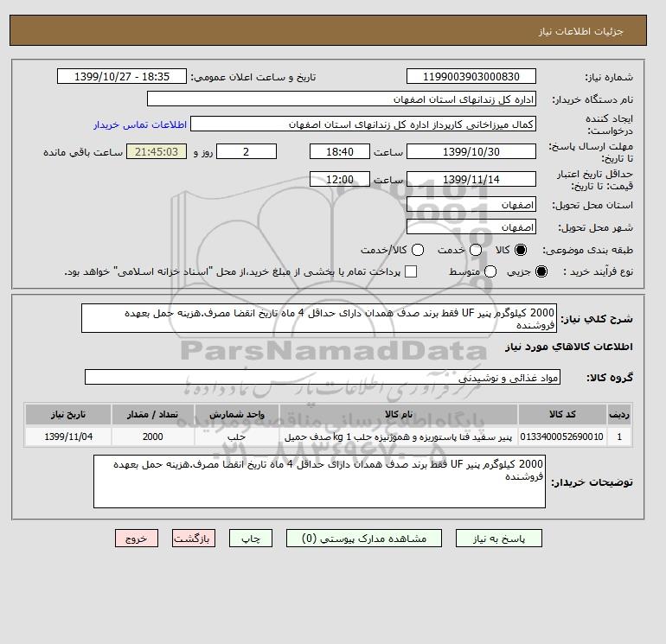Click the product name پنیر سفید فتا cell
The height and width of the screenshot is (644, 666).
point(399,437)
